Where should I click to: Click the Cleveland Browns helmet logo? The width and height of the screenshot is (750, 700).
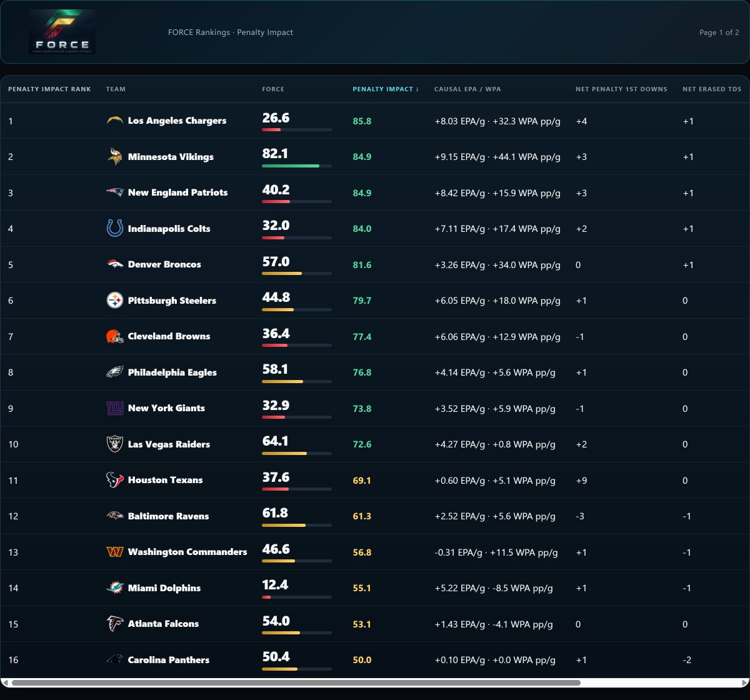[115, 336]
